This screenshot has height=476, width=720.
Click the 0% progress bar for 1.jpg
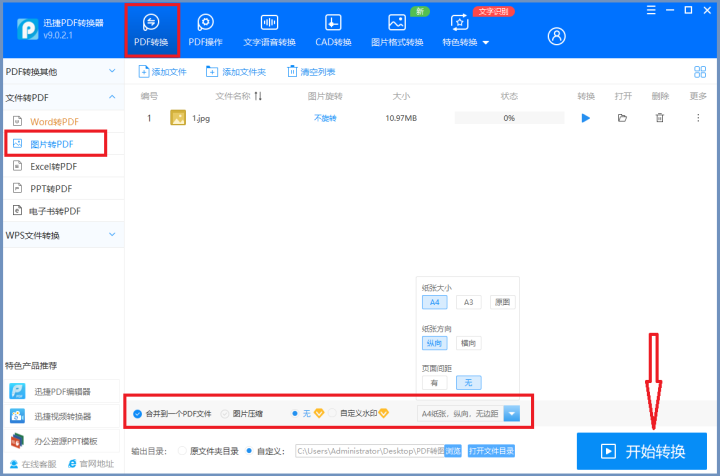coord(509,118)
